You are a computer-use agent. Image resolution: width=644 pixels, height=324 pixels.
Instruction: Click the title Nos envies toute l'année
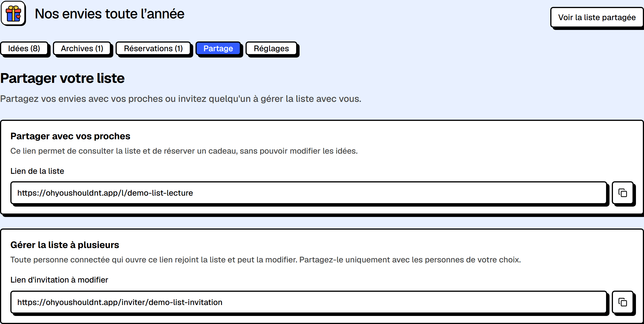click(110, 14)
